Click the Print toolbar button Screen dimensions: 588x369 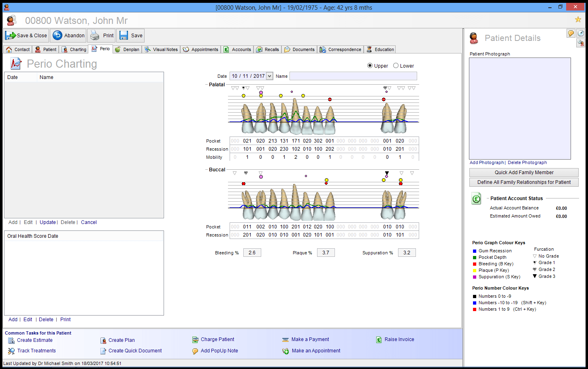[x=101, y=35]
